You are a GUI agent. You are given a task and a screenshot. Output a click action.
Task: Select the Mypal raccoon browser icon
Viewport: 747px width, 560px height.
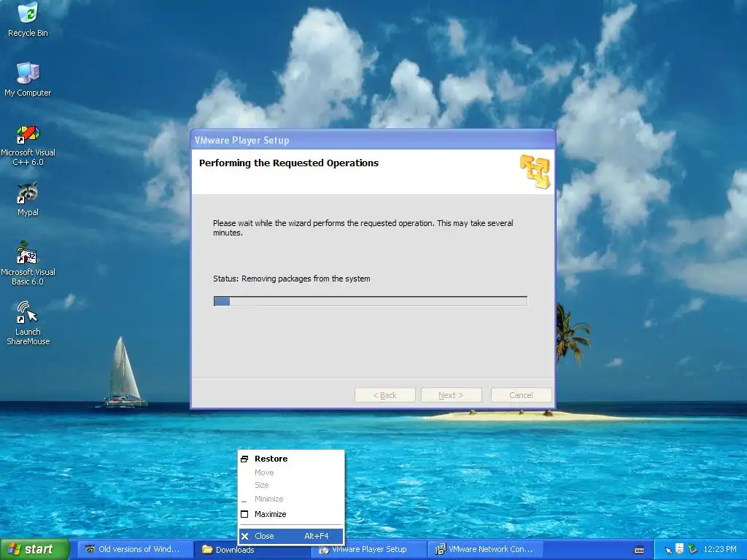(x=28, y=199)
